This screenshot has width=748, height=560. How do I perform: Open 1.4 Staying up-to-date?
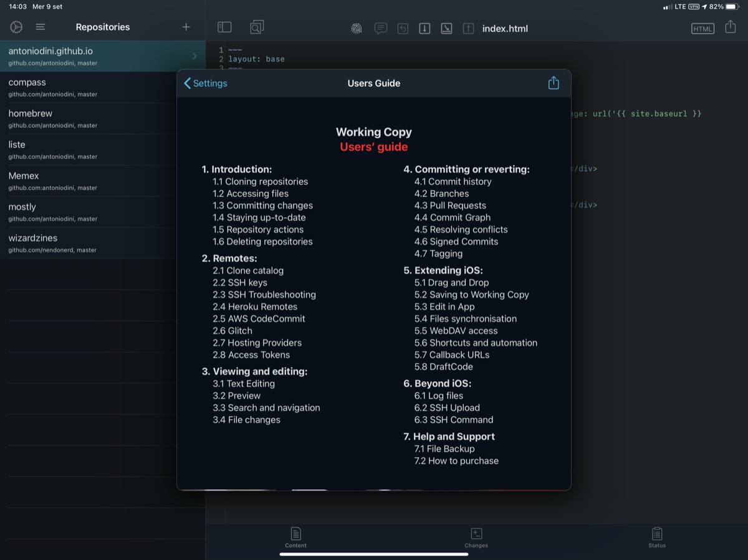(x=259, y=217)
